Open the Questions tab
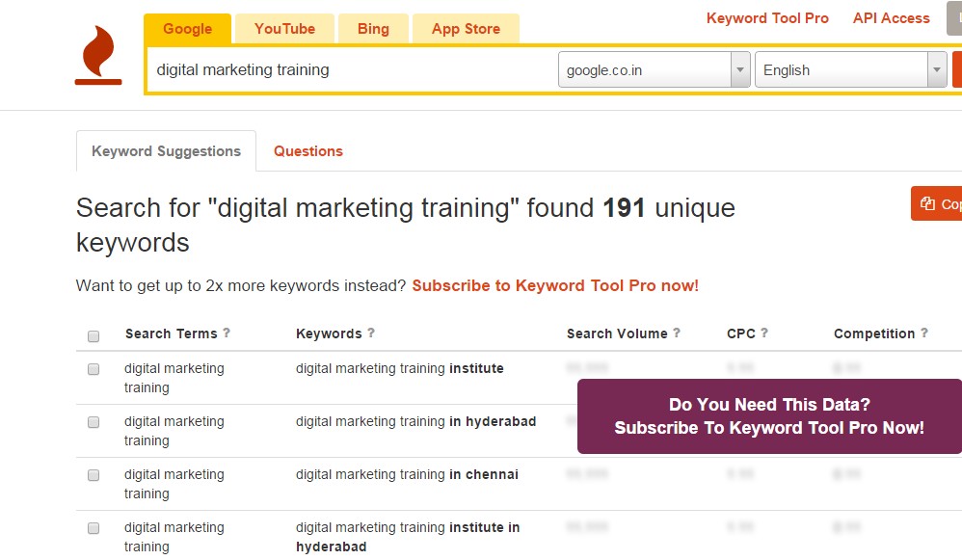Screen dimensions: 962x560 308,151
